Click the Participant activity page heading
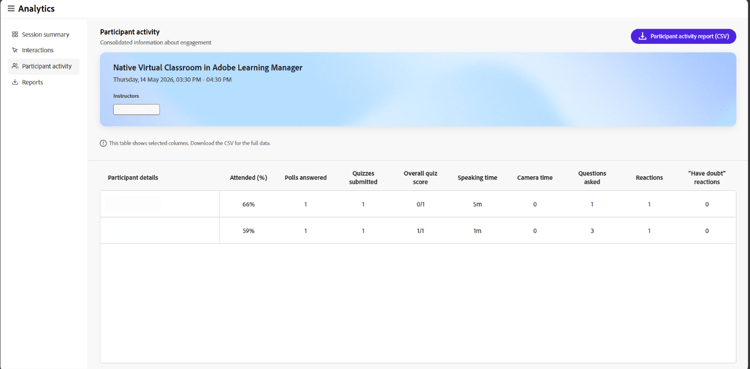The width and height of the screenshot is (750, 369). click(130, 32)
